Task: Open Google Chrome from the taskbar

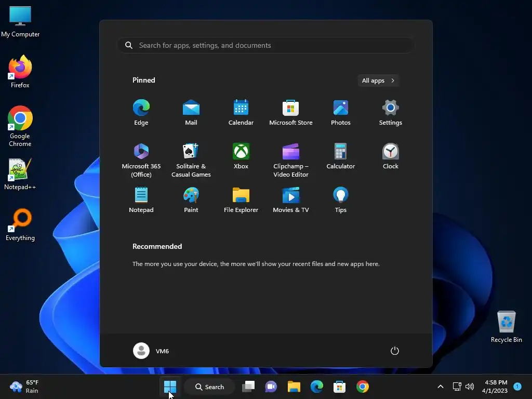Action: (x=362, y=387)
